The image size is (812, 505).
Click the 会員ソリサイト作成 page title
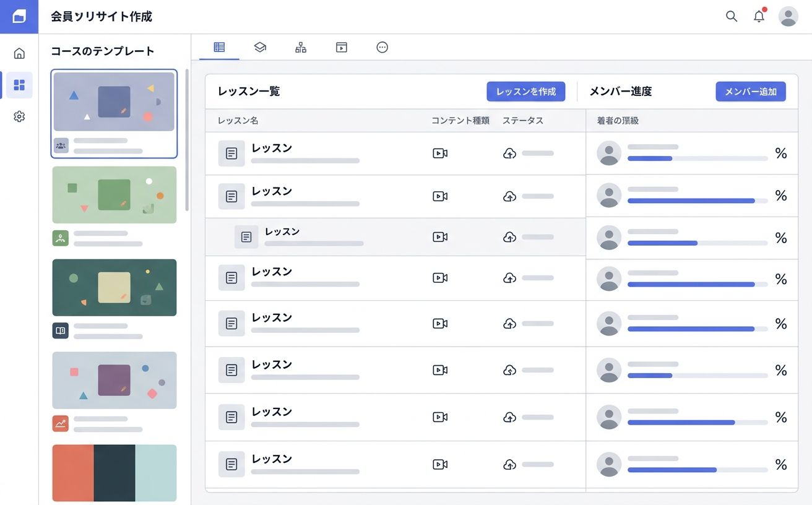101,17
